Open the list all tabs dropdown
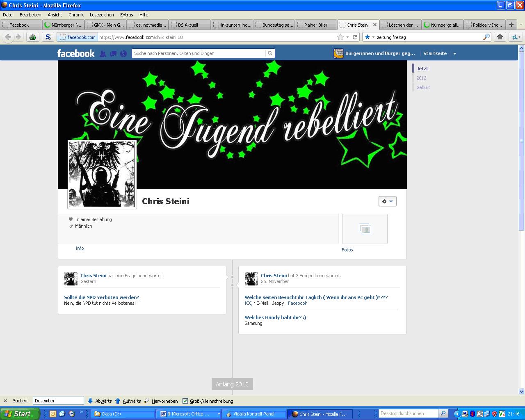 click(521, 25)
